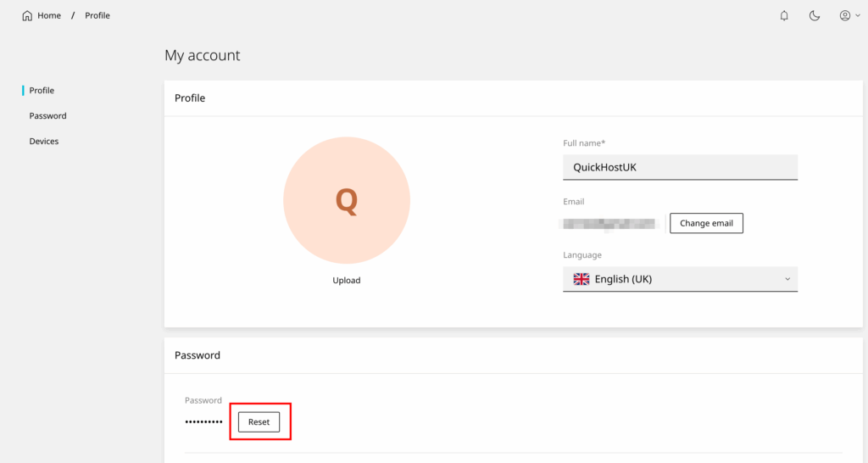Click the masked password dots
The image size is (868, 463).
tap(203, 422)
